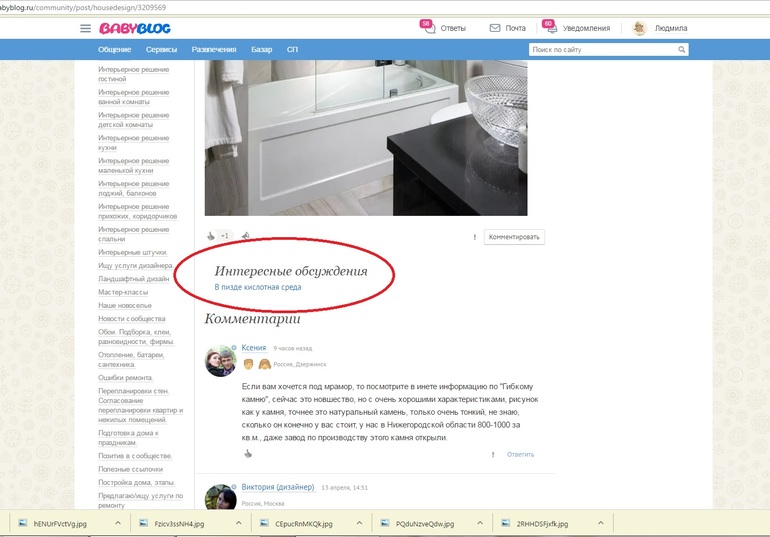Screen dimensions: 770x537
Task: Like the post with thumbs-up icon
Action: (x=211, y=237)
